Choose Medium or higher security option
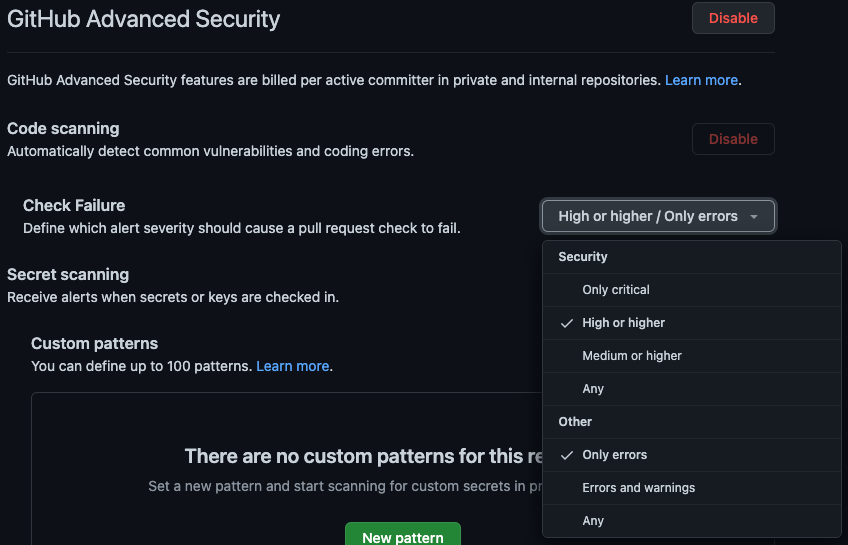 pyautogui.click(x=632, y=356)
